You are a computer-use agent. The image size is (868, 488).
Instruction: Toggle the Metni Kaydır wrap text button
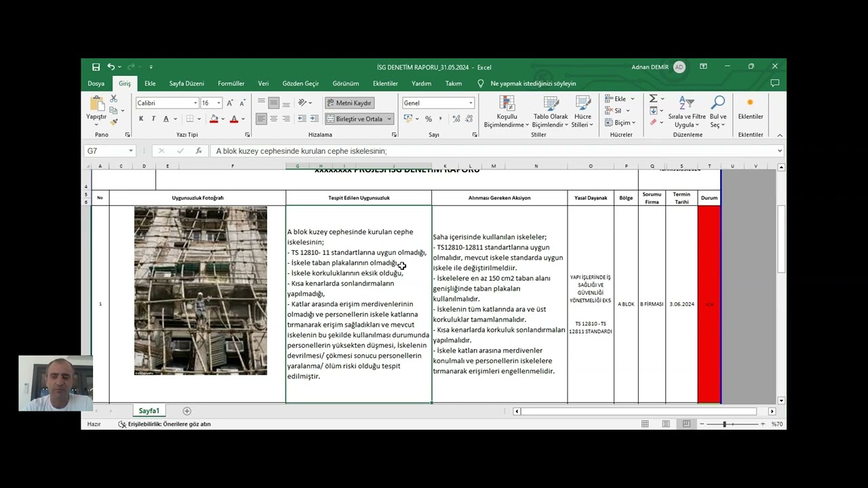[x=350, y=103]
